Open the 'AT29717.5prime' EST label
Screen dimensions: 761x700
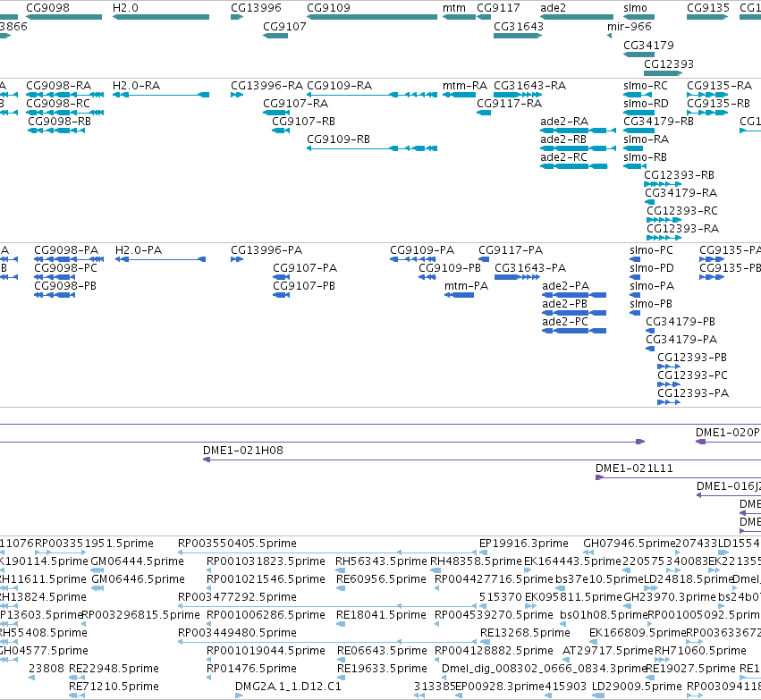click(607, 651)
